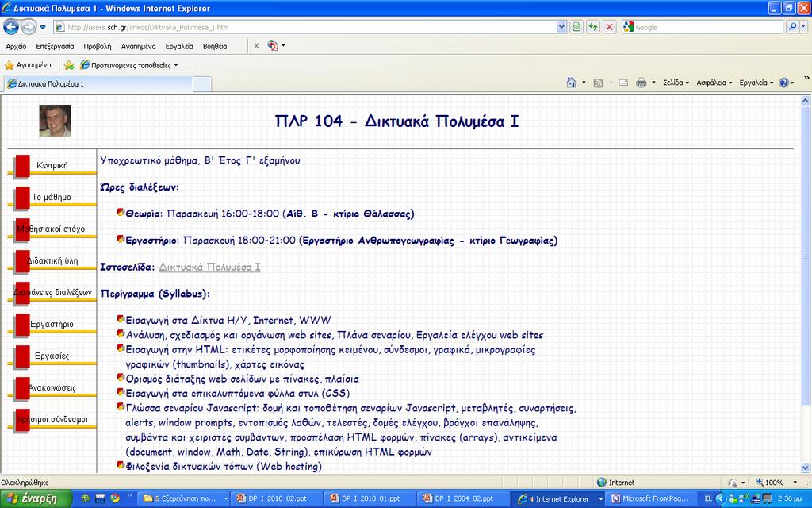The height and width of the screenshot is (508, 812).
Task: Open Διδακτική ύλη sidebar button
Action: [52, 260]
